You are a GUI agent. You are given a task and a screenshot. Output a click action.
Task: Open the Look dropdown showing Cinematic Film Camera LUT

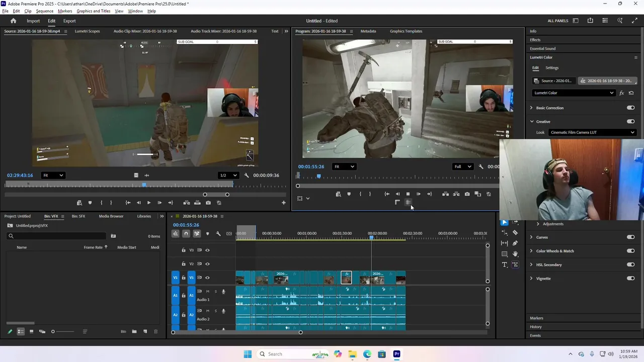point(592,133)
